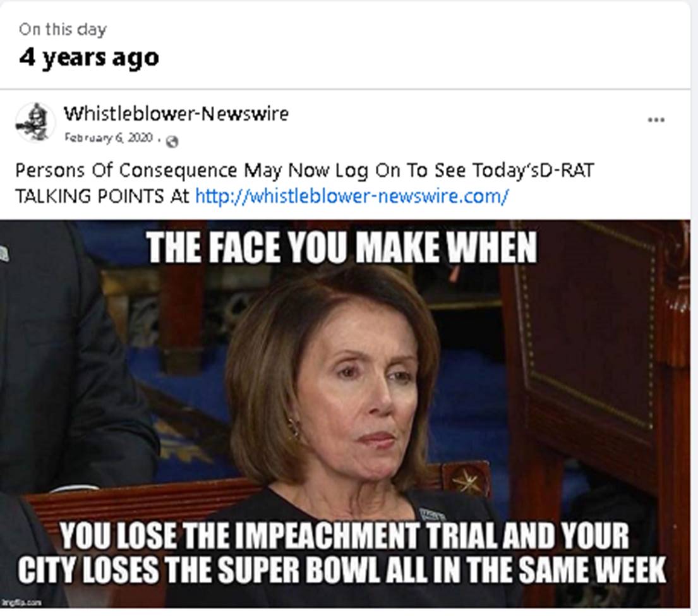Screen dimensions: 698x616
Task: Click the lapel pin on the woman's jacket
Action: [432, 514]
